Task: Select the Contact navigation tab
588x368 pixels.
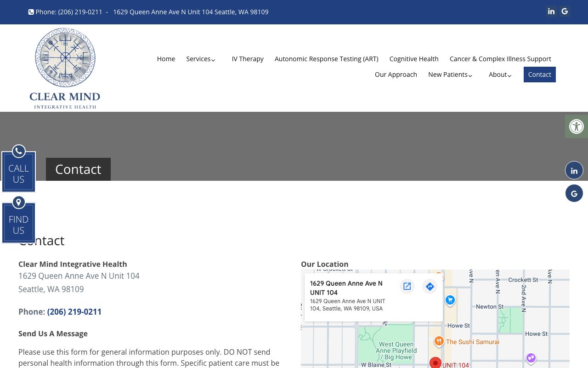Action: pos(539,75)
